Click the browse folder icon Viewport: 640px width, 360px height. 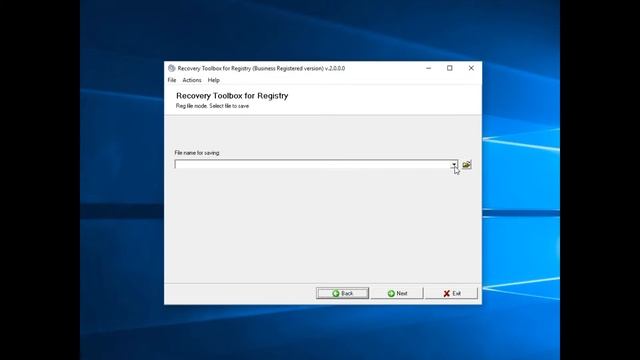(467, 164)
